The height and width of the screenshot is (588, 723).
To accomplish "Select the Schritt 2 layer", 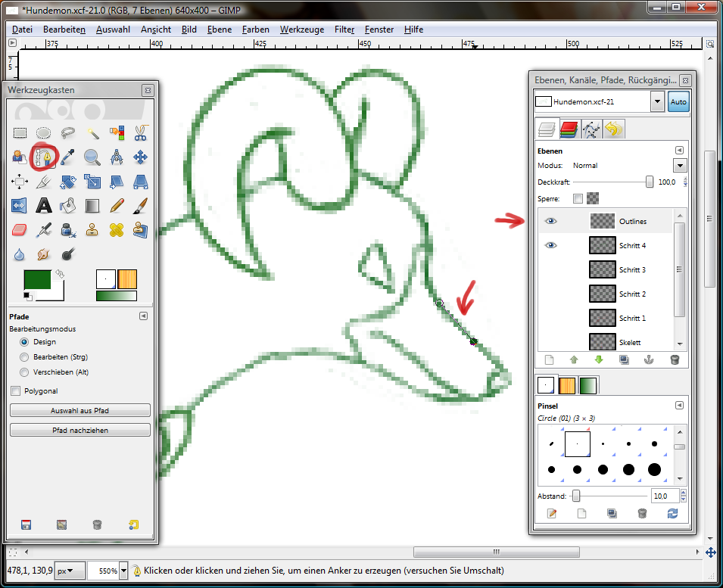I will click(606, 294).
